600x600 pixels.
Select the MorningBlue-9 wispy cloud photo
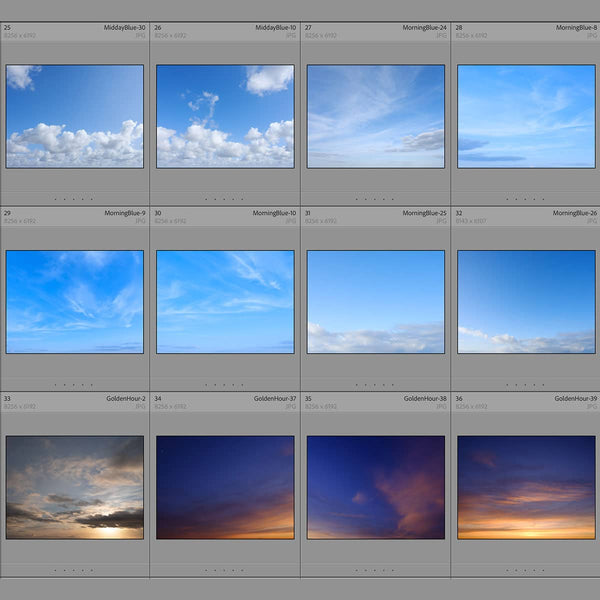75,301
